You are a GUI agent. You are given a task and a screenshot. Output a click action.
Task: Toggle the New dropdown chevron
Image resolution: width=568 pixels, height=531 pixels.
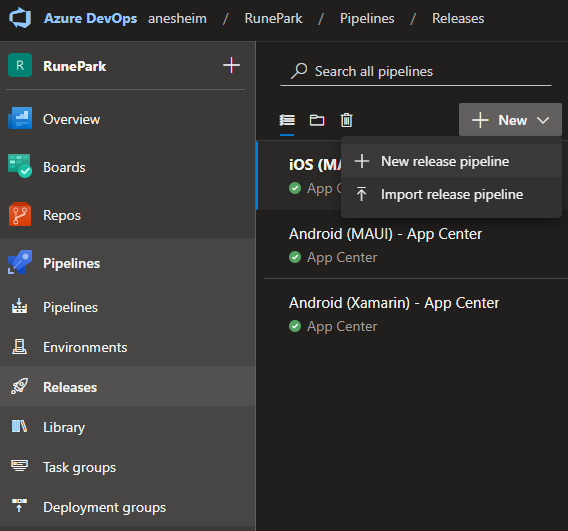pos(543,120)
